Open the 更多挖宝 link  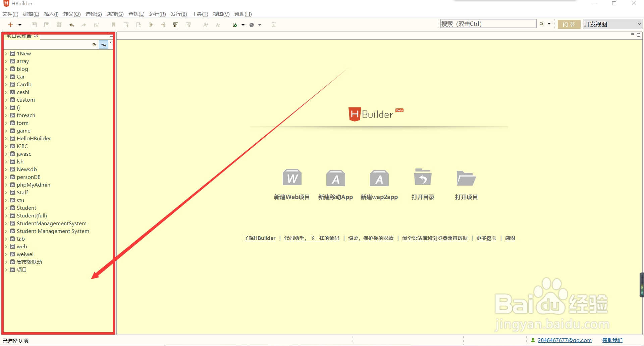(x=486, y=238)
